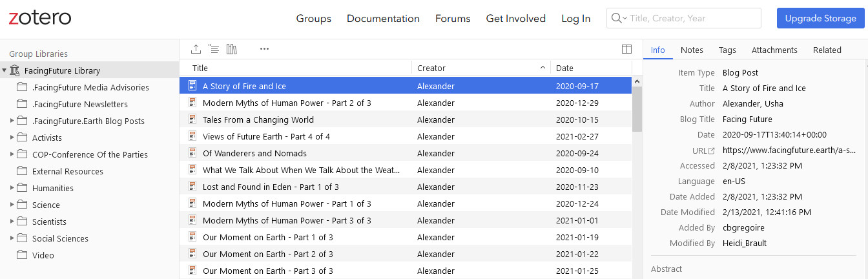Switch to the Info tab
The height and width of the screenshot is (279, 868).
point(657,50)
